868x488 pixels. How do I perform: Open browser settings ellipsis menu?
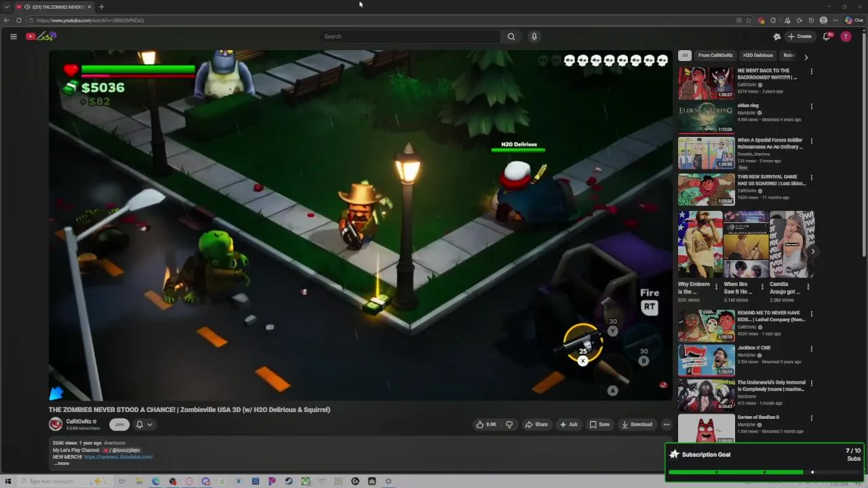coord(835,20)
